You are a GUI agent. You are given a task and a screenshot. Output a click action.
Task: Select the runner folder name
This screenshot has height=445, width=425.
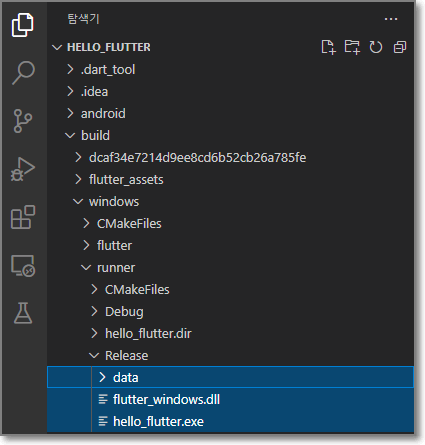(116, 268)
